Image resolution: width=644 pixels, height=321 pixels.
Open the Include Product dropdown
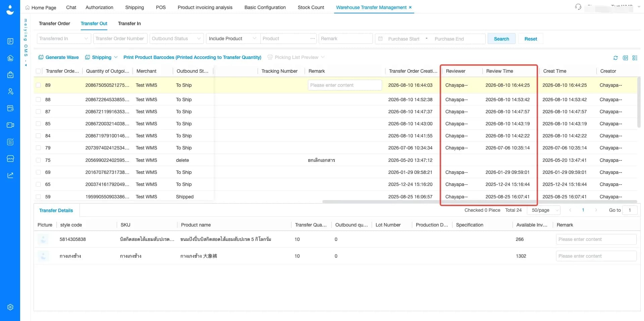tap(233, 39)
